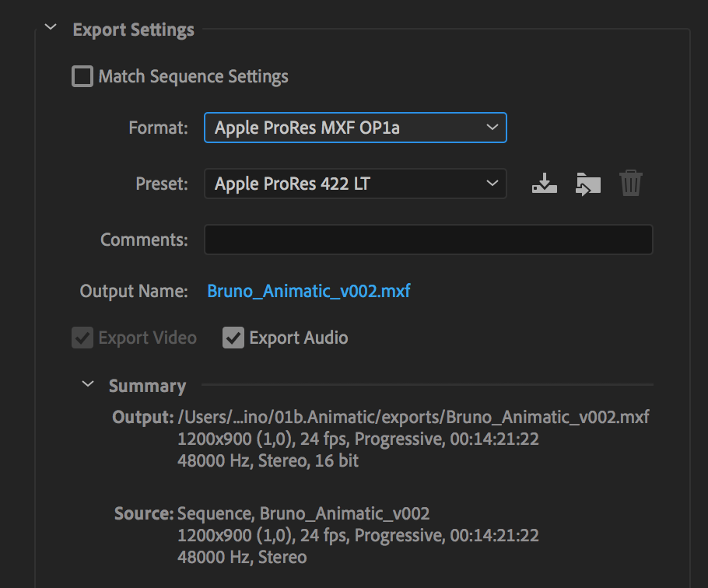Click the arrow at the Format dropdown's right edge
The image size is (708, 588).
click(x=492, y=128)
